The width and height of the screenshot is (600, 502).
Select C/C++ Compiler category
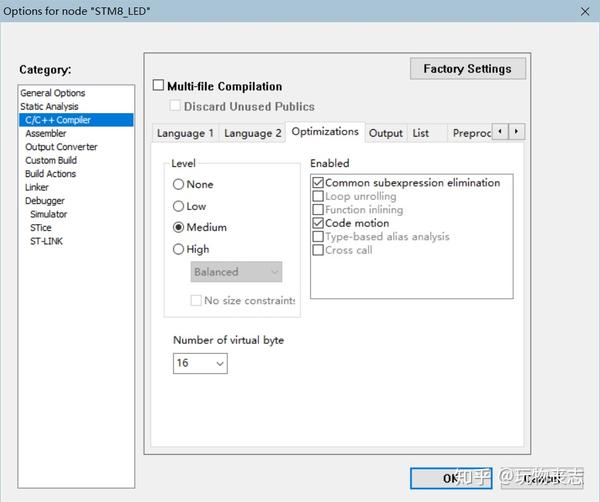point(76,120)
